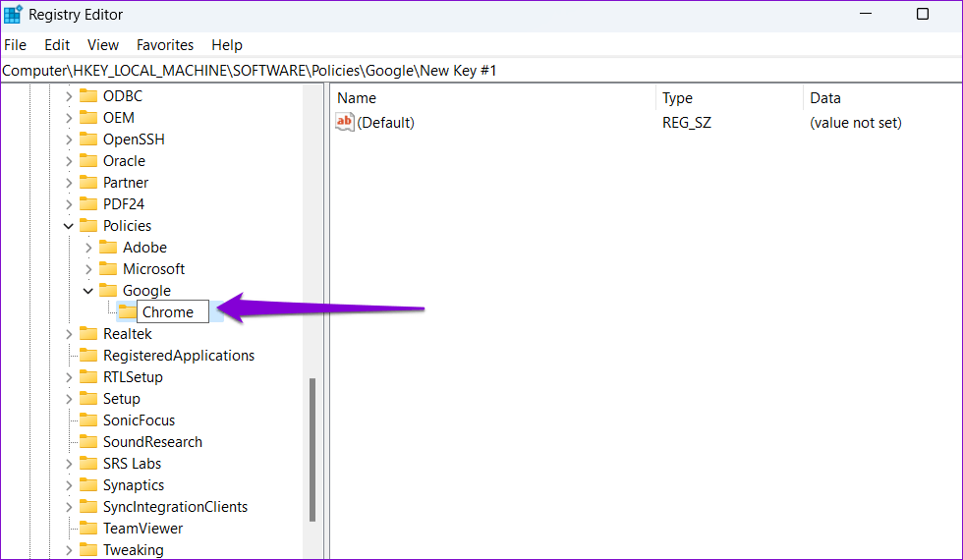Click inside the Chrome key name edit box
This screenshot has height=560, width=963.
(173, 312)
